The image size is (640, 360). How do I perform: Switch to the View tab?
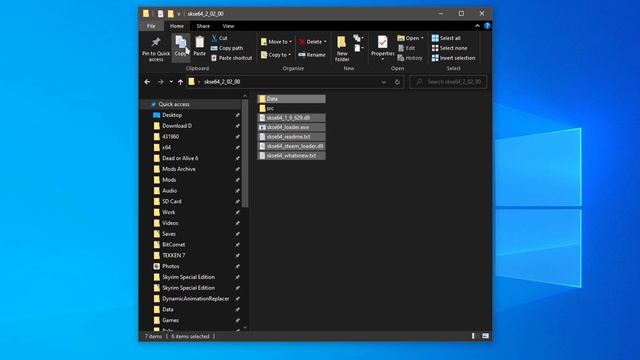(x=228, y=26)
